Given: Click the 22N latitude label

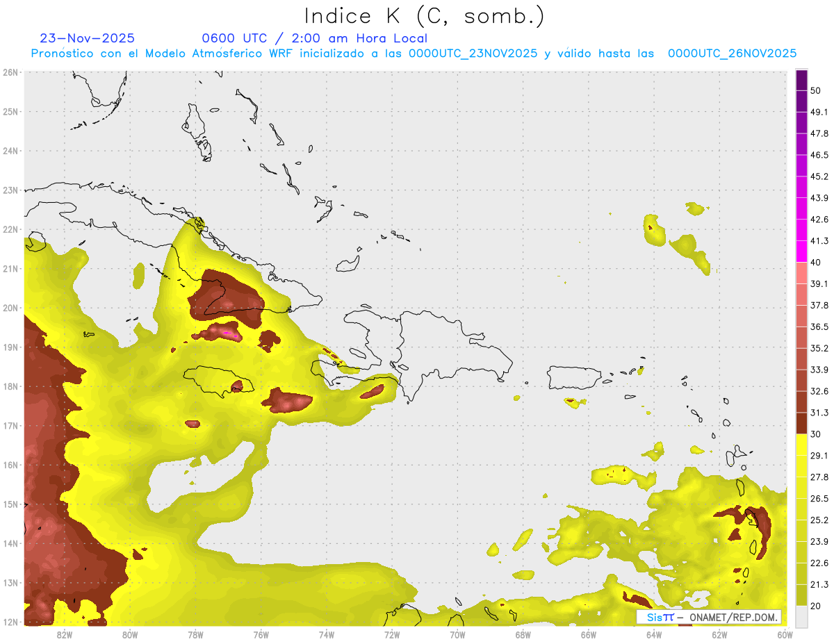Looking at the screenshot, I should [10, 229].
